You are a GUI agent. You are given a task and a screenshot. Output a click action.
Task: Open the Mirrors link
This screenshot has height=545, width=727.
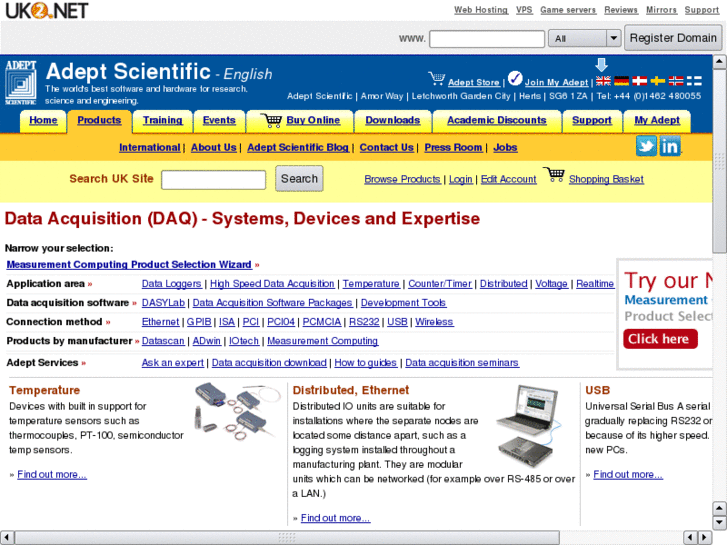pos(662,10)
